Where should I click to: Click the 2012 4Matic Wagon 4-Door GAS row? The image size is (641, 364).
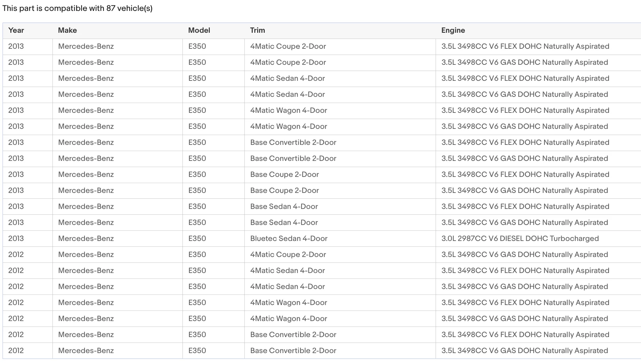click(x=322, y=319)
